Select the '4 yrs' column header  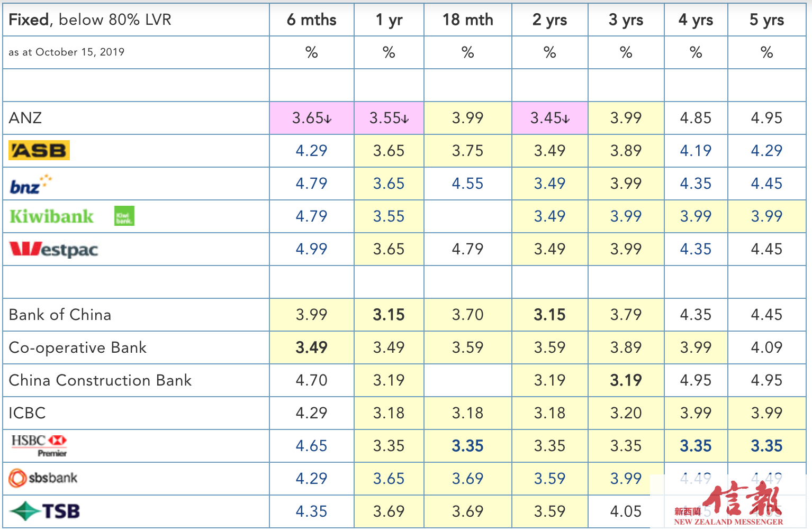click(696, 20)
